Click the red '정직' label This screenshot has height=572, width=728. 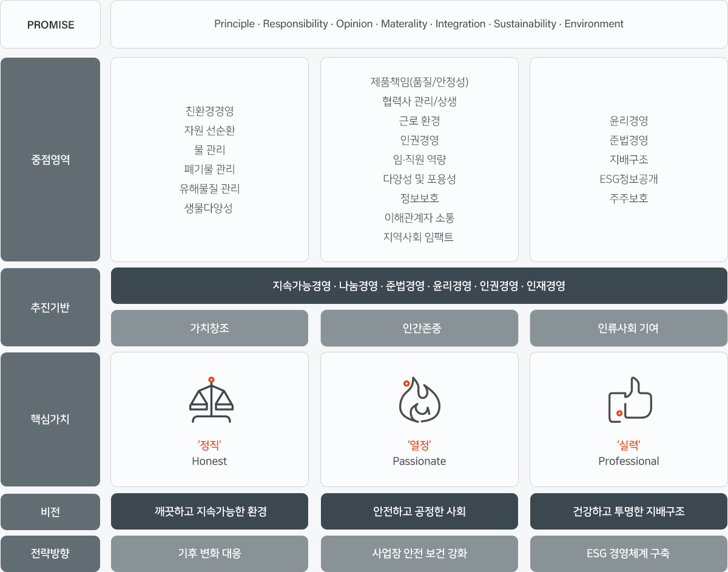click(209, 445)
